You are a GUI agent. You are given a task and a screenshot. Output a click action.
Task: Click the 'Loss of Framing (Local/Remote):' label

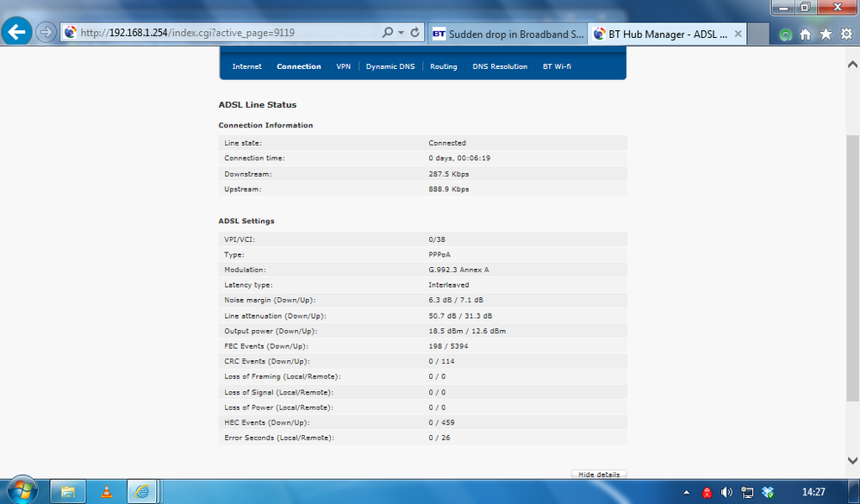(x=283, y=376)
